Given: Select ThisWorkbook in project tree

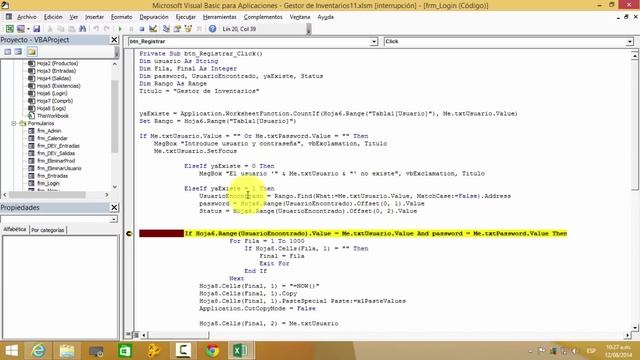Looking at the screenshot, I should 53,116.
